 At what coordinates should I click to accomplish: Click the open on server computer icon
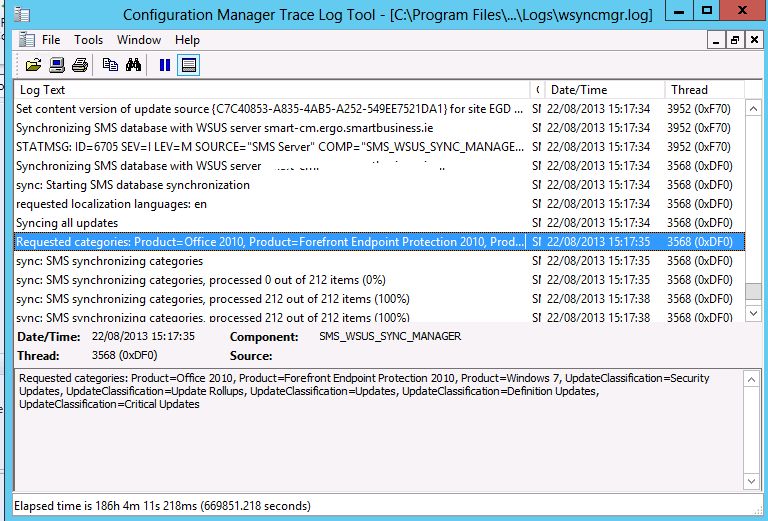57,65
